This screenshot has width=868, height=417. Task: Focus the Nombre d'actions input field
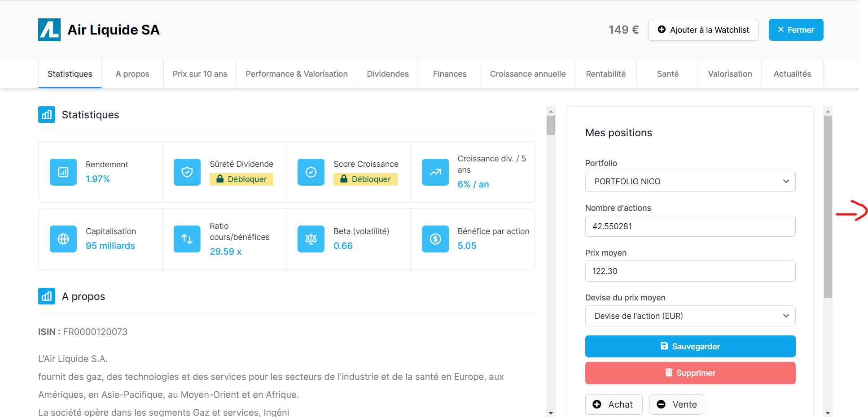coord(690,226)
